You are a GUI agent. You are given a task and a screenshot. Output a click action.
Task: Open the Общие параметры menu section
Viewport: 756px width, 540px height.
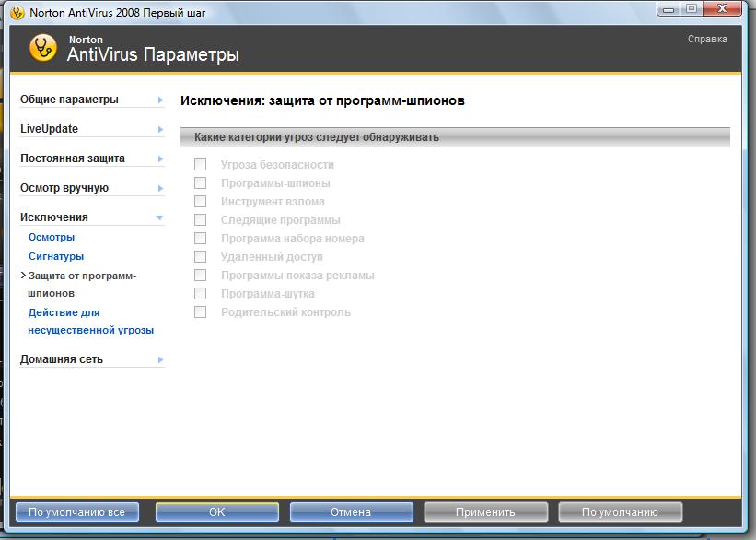(69, 100)
